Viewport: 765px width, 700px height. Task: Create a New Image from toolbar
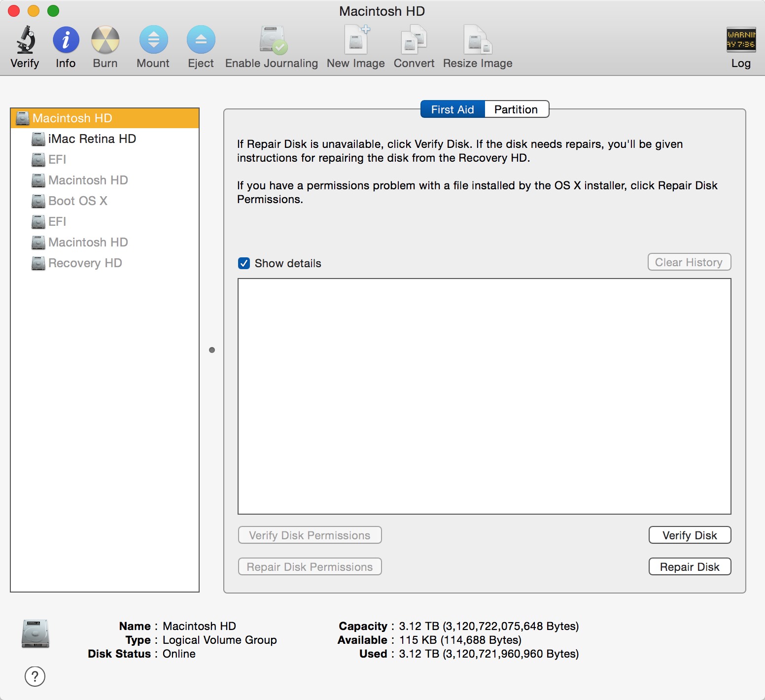point(356,40)
